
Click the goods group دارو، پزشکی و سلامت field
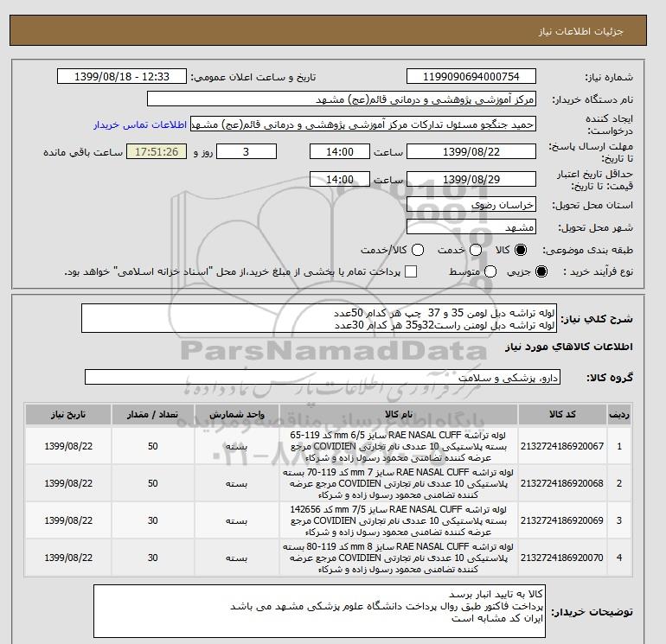coord(323,377)
